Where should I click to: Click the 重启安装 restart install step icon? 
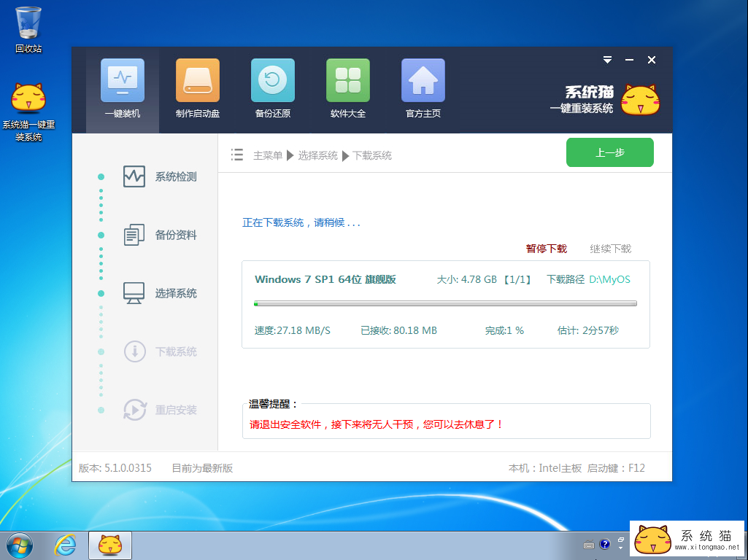(x=134, y=410)
